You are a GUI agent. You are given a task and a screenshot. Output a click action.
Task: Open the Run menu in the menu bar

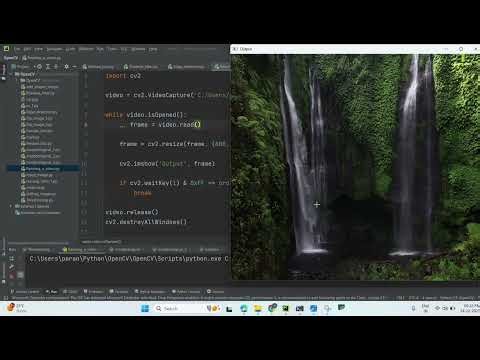click(x=100, y=49)
